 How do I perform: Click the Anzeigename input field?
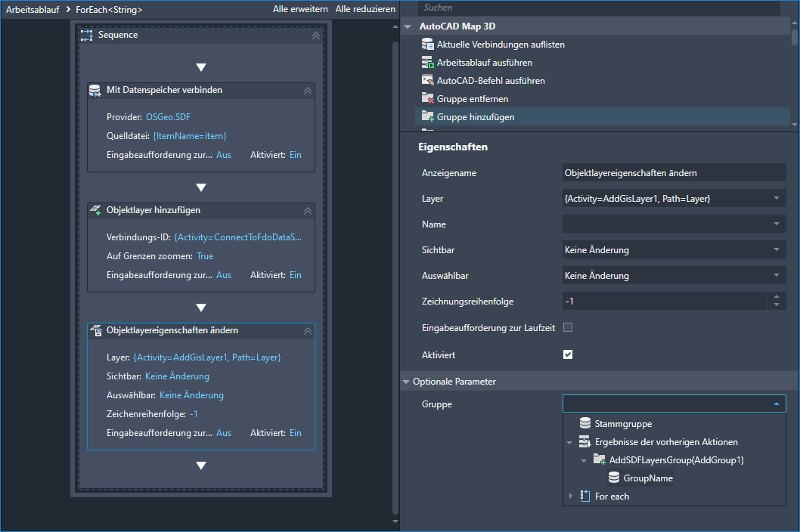pos(674,173)
